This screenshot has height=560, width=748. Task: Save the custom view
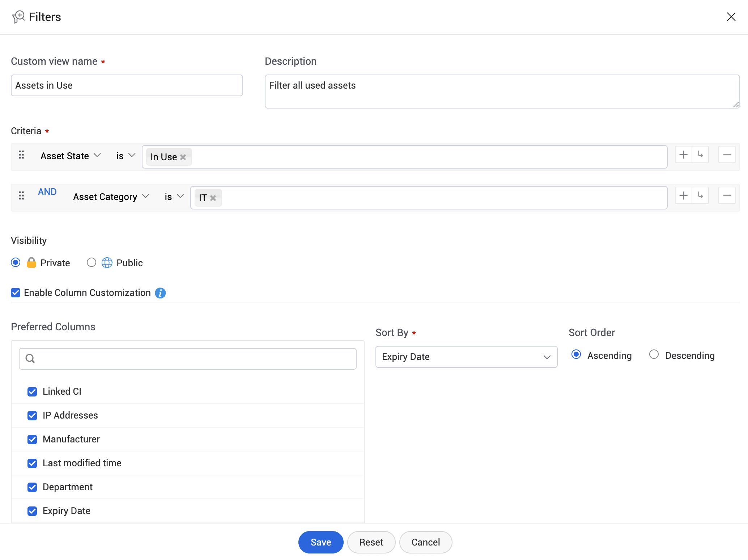(321, 542)
